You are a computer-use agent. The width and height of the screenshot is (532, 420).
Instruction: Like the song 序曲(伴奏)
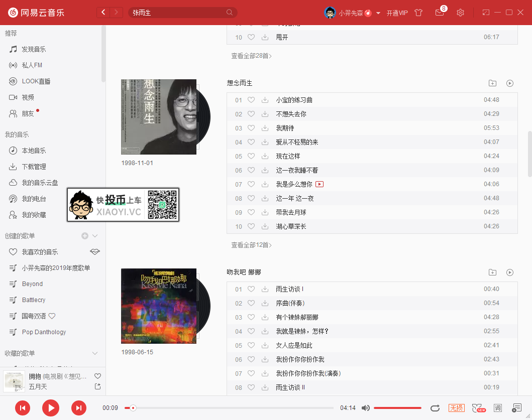251,303
